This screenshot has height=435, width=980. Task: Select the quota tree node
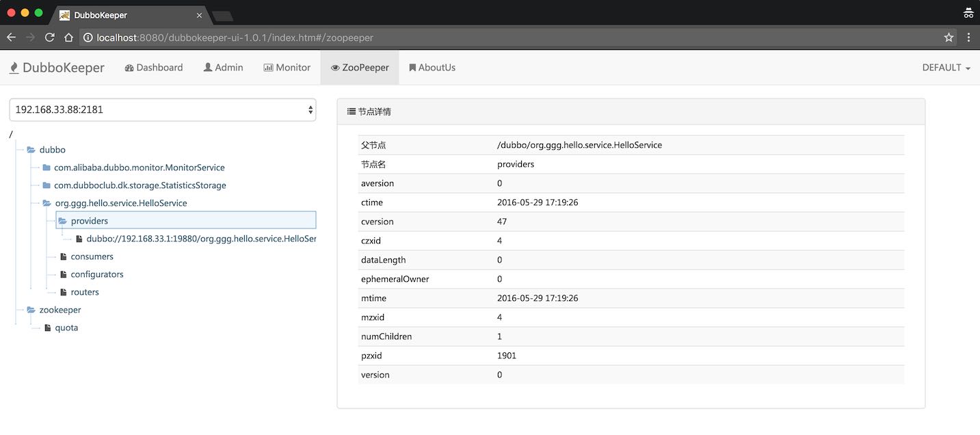66,327
